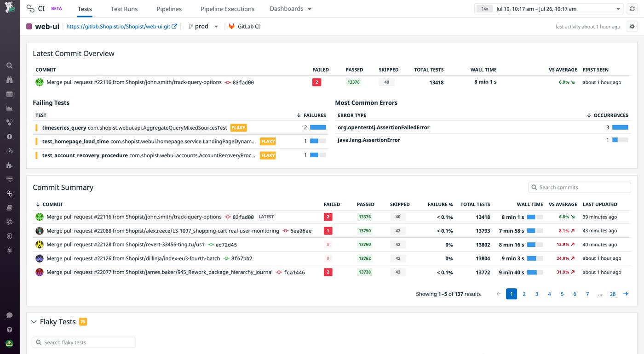The height and width of the screenshot is (354, 644).
Task: Open the puzzle-piece Integrations icon in sidebar
Action: pos(9,165)
